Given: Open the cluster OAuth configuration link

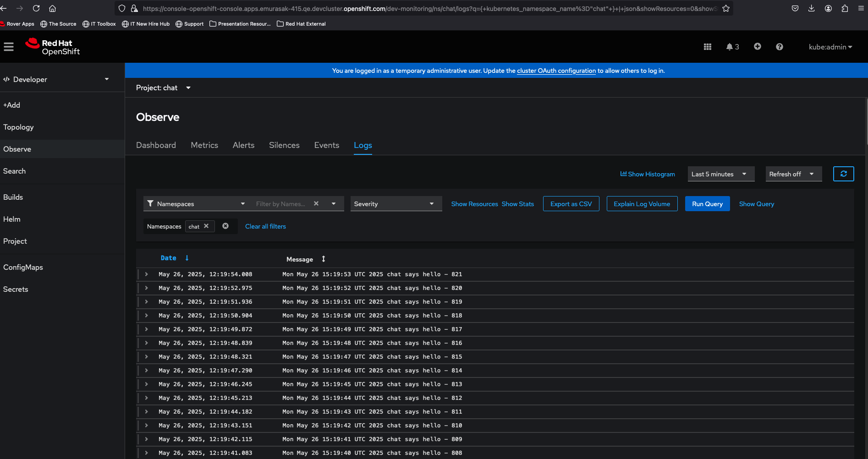Looking at the screenshot, I should coord(556,71).
